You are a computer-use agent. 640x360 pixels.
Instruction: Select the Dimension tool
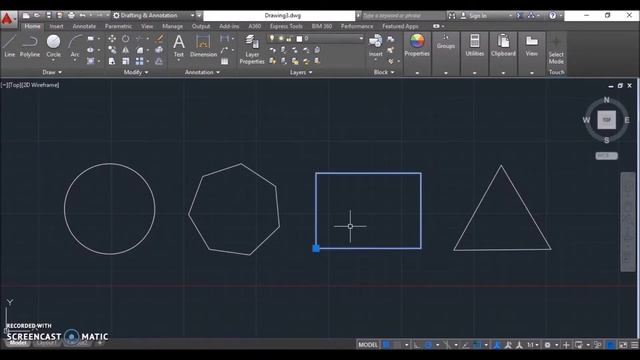(203, 46)
